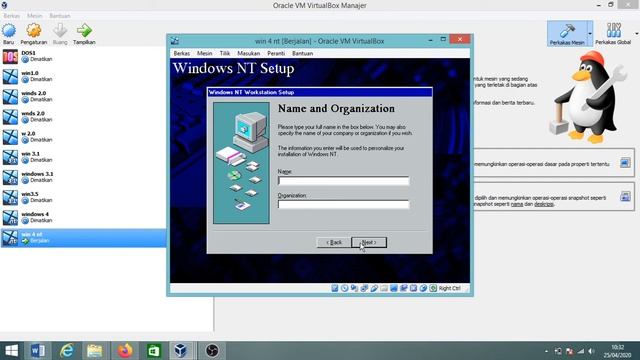Click the deskripsi link in snapshot description

[544, 204]
